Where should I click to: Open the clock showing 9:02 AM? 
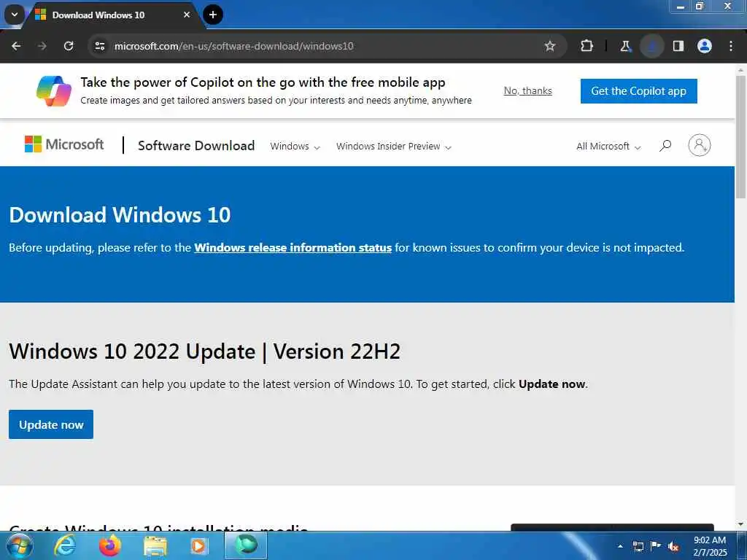tap(710, 546)
